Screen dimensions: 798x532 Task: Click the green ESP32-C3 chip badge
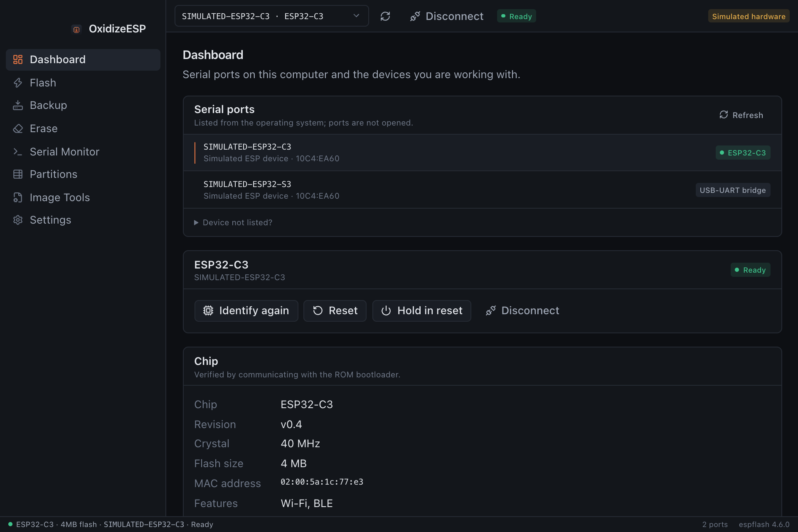[743, 153]
